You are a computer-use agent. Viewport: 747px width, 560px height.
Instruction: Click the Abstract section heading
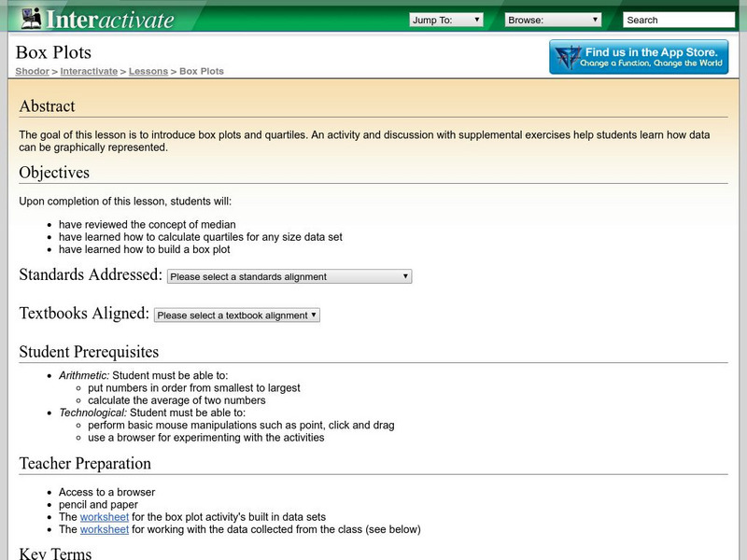click(48, 105)
